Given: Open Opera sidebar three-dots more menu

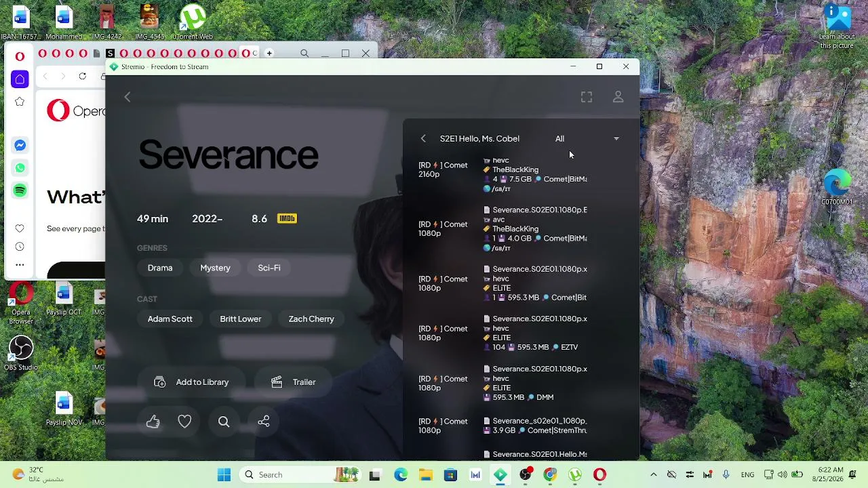Looking at the screenshot, I should 20,264.
